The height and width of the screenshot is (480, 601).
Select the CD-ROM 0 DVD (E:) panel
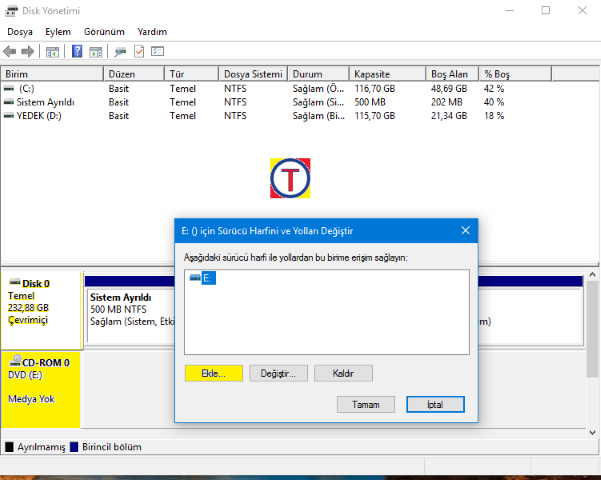point(41,390)
